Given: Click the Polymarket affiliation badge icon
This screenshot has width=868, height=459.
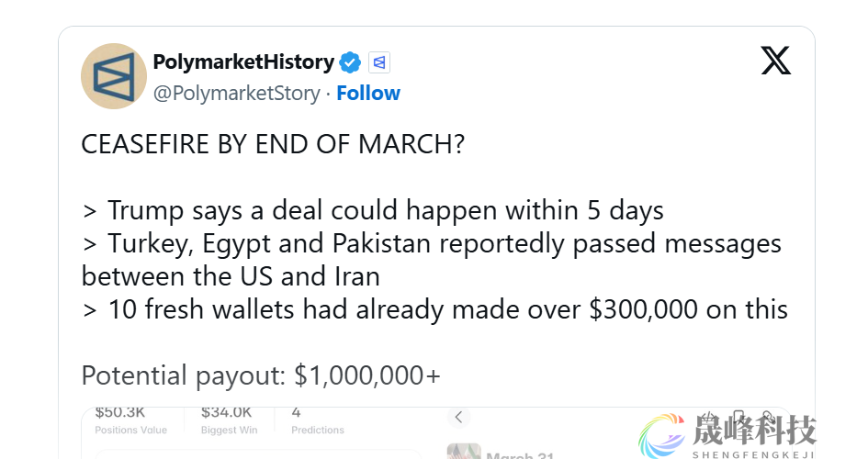Looking at the screenshot, I should click(x=379, y=62).
